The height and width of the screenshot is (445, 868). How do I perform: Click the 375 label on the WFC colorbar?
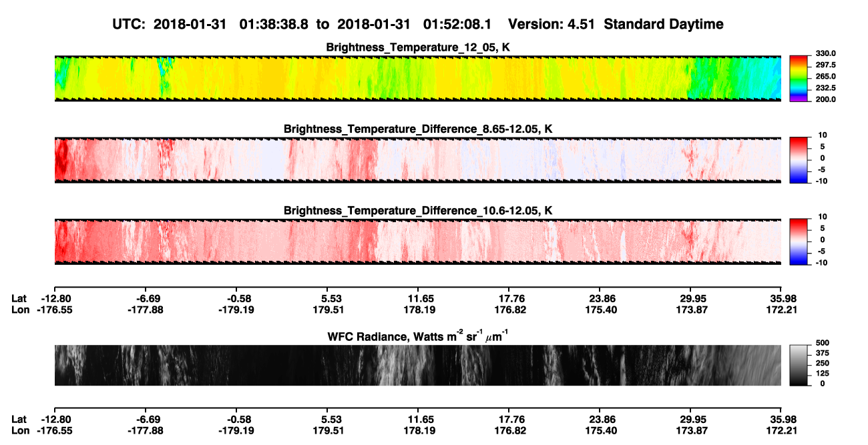(823, 353)
